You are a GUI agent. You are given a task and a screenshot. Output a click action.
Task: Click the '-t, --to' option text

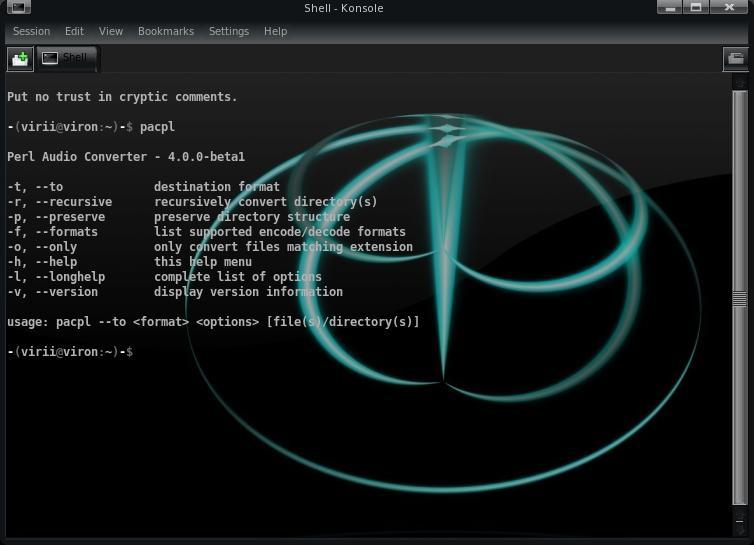(x=35, y=187)
